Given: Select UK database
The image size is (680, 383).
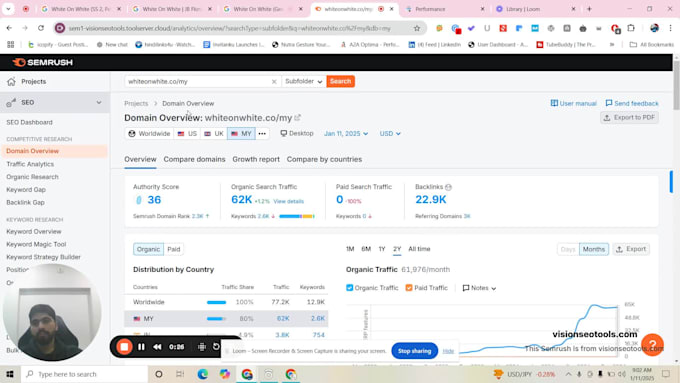Looking at the screenshot, I should (x=214, y=134).
